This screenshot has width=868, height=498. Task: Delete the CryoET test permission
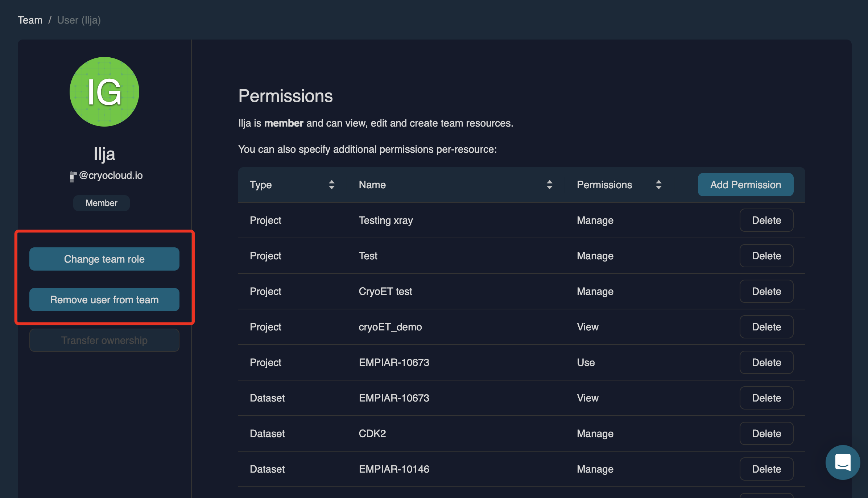coord(766,291)
